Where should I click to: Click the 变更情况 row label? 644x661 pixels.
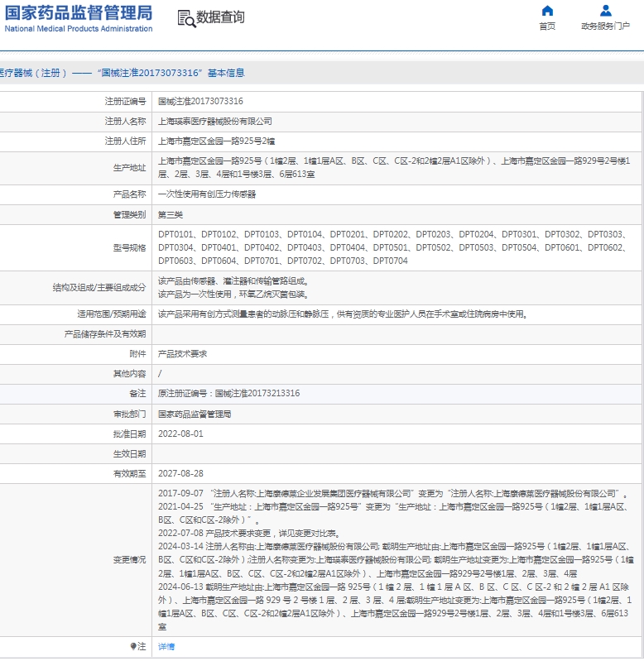(x=129, y=560)
